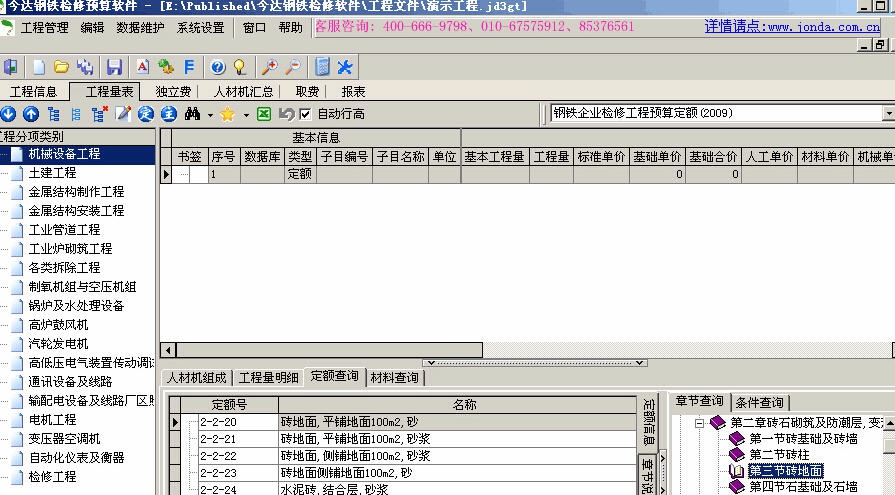Select 检修工程 in the category tree

[x=53, y=476]
